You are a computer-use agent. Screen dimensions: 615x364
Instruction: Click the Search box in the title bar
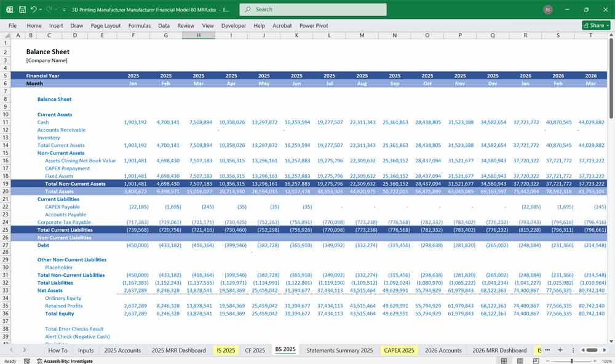(313, 9)
